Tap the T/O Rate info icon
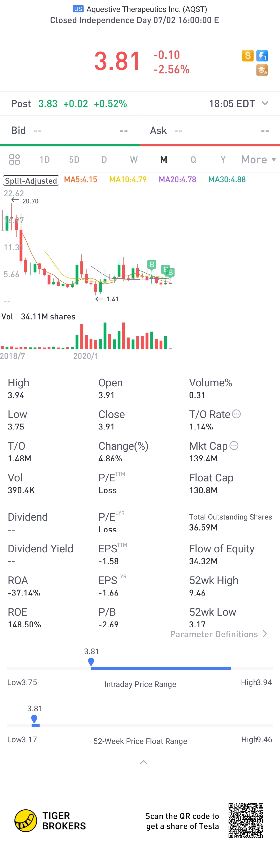 (x=236, y=414)
